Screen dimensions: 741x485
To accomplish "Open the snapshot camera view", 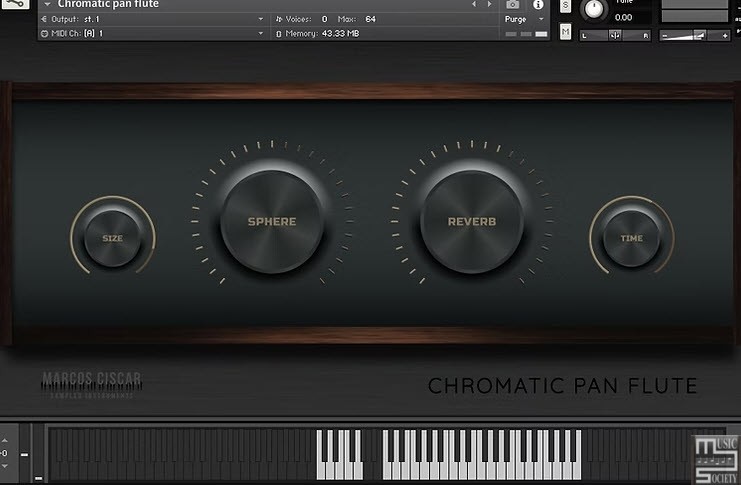I will click(x=512, y=4).
